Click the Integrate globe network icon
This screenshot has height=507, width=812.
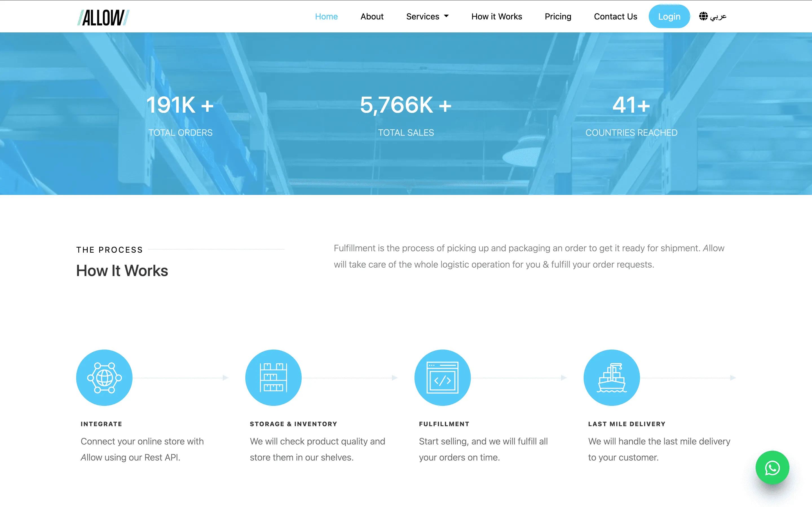pos(104,377)
